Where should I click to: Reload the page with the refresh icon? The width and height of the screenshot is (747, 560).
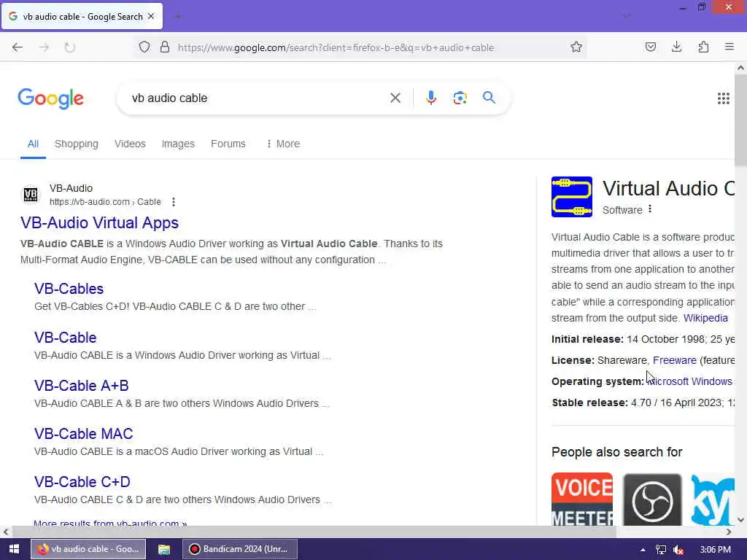[x=69, y=47]
